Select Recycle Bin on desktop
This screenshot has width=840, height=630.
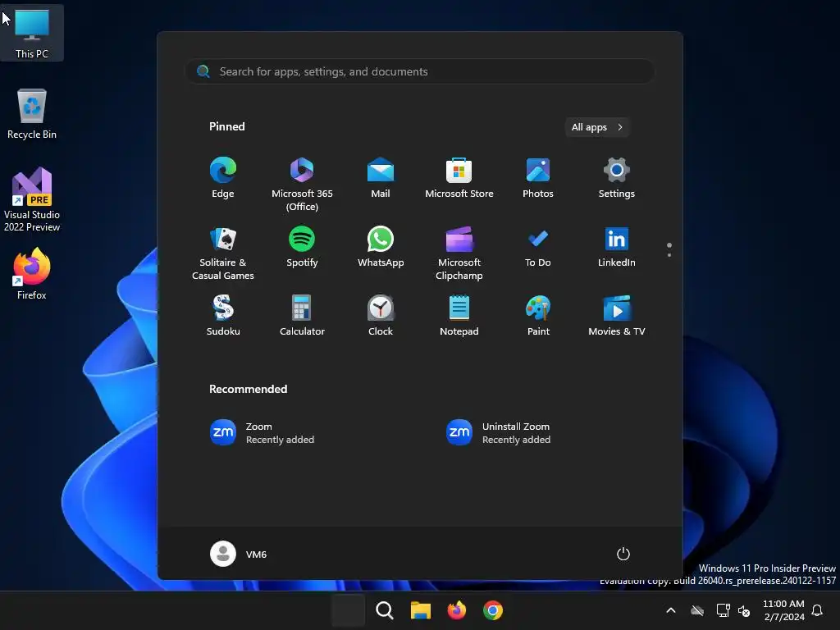(x=32, y=114)
